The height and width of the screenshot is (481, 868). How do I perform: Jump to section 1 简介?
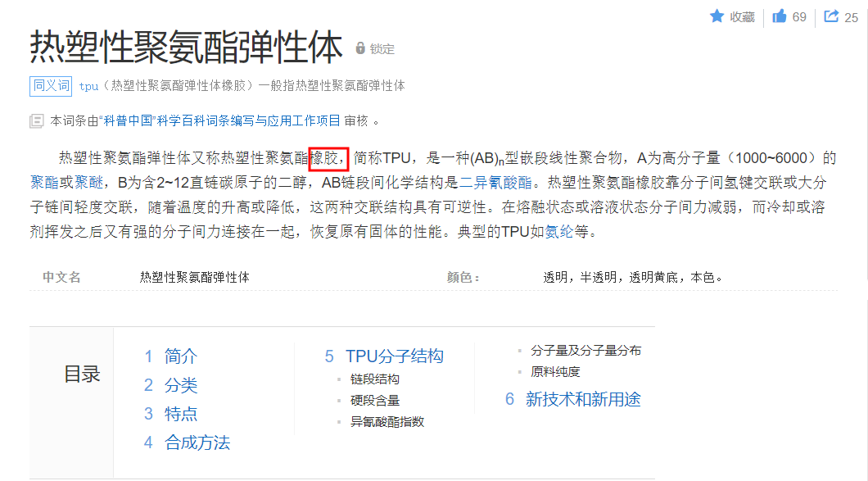click(180, 356)
